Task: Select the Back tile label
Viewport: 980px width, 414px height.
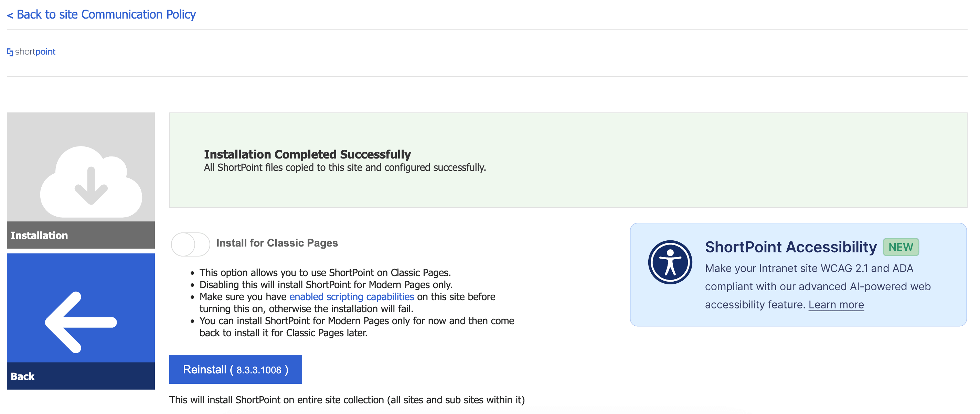Action: [22, 377]
